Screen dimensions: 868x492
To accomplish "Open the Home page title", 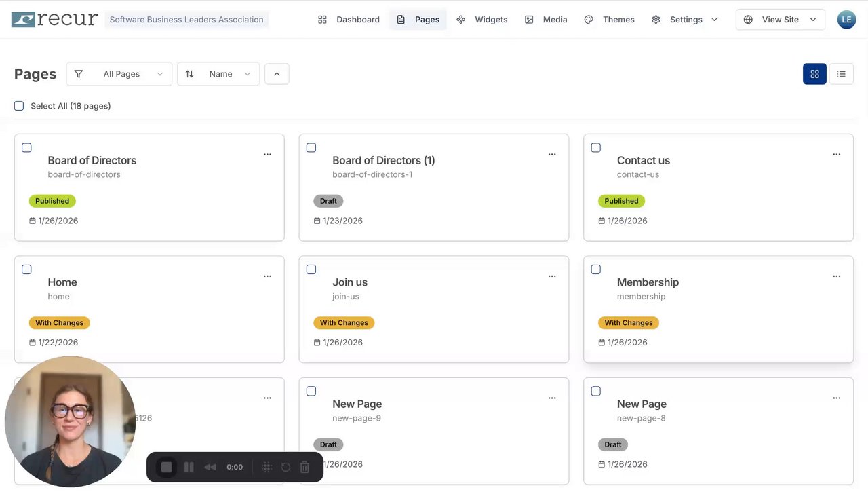I will (x=62, y=282).
